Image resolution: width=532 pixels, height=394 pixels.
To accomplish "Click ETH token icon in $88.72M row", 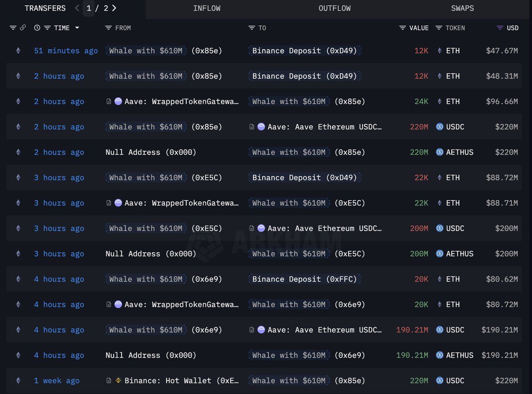I will click(x=440, y=177).
